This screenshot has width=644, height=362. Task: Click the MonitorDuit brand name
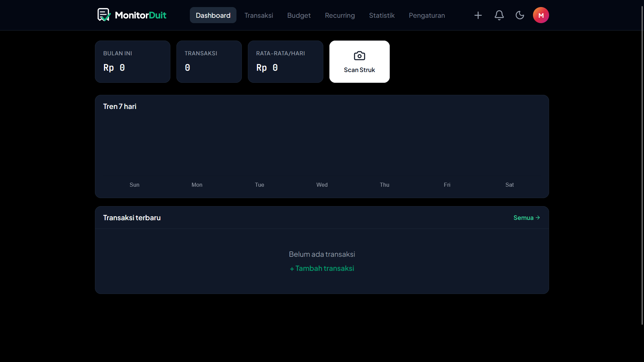(141, 15)
